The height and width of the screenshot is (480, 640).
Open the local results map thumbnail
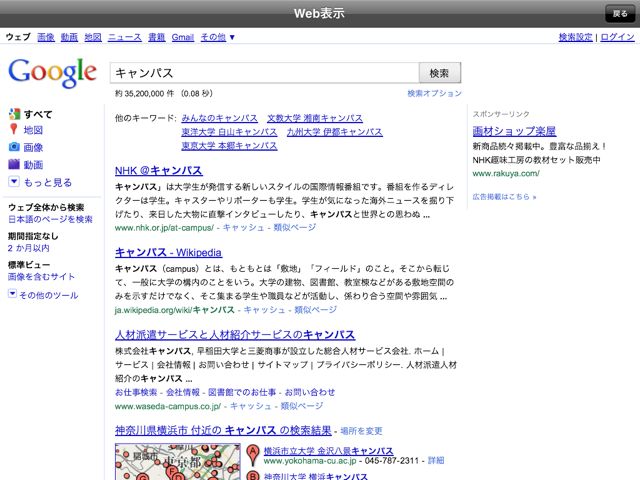178,462
